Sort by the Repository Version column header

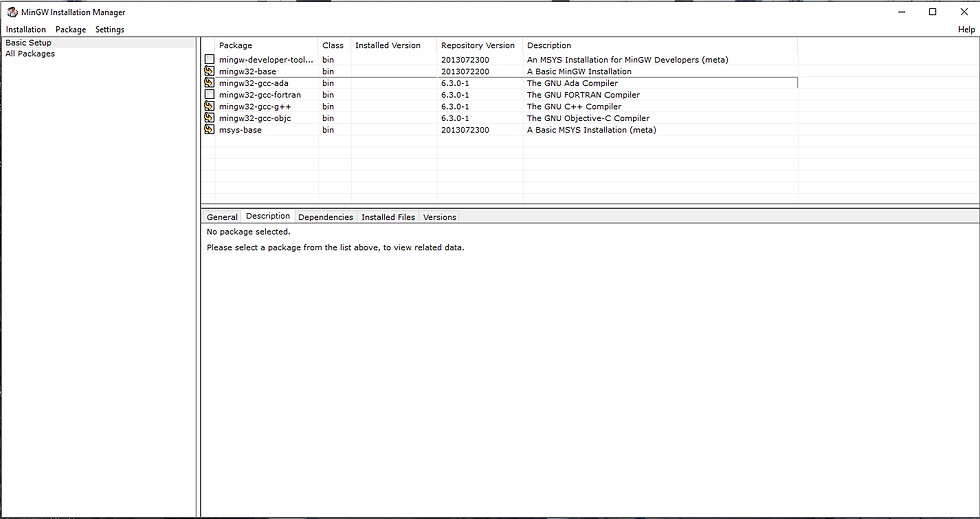480,46
